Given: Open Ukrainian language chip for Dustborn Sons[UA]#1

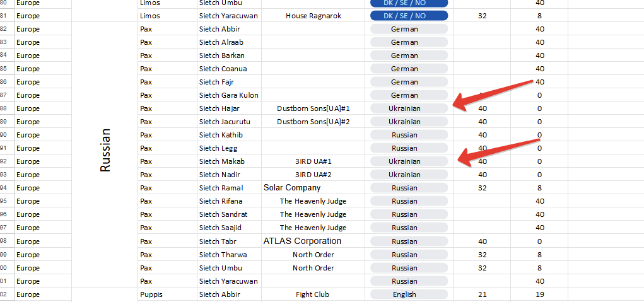Looking at the screenshot, I should (x=404, y=108).
